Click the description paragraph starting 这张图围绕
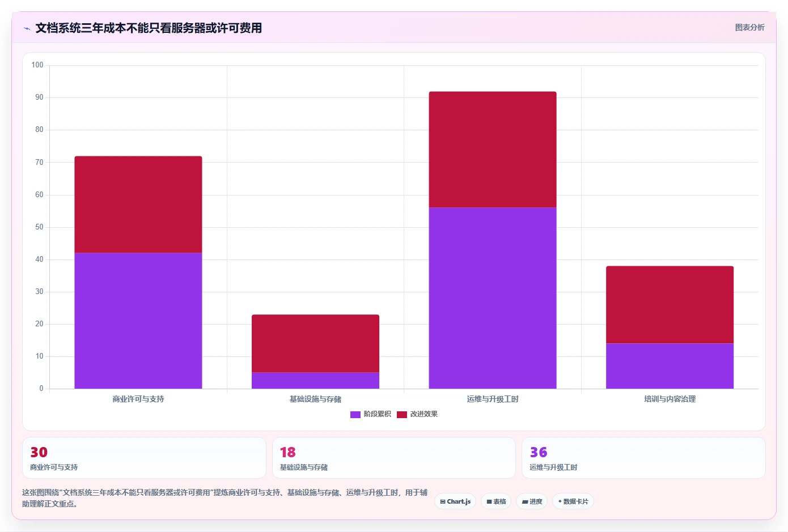This screenshot has width=788, height=532. [x=225, y=498]
